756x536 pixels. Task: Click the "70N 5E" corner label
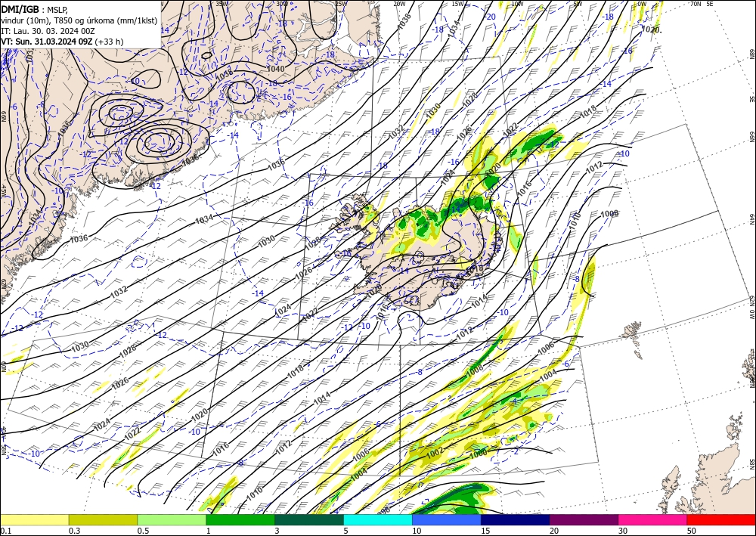tap(702, 3)
